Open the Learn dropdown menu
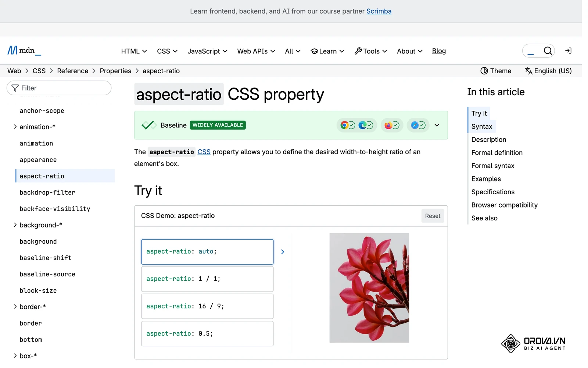This screenshot has width=588, height=368. tap(327, 51)
